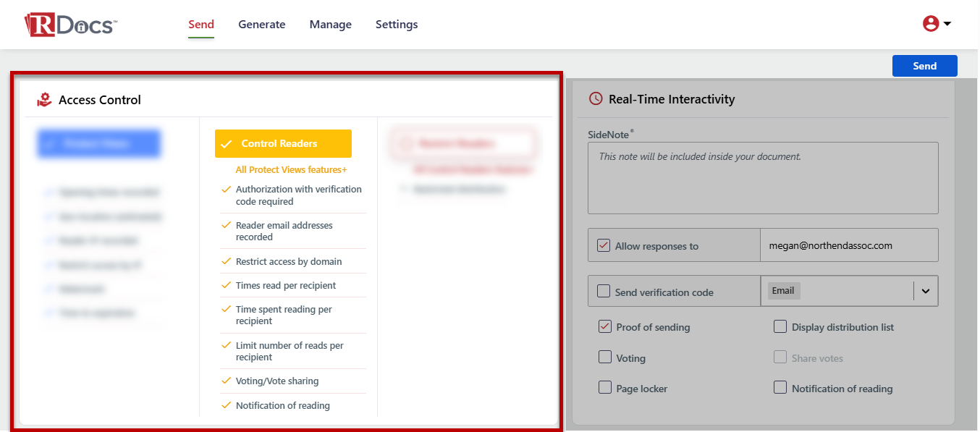The height and width of the screenshot is (432, 980).
Task: Click checkmark beside Authorization with verification code
Action: (226, 189)
